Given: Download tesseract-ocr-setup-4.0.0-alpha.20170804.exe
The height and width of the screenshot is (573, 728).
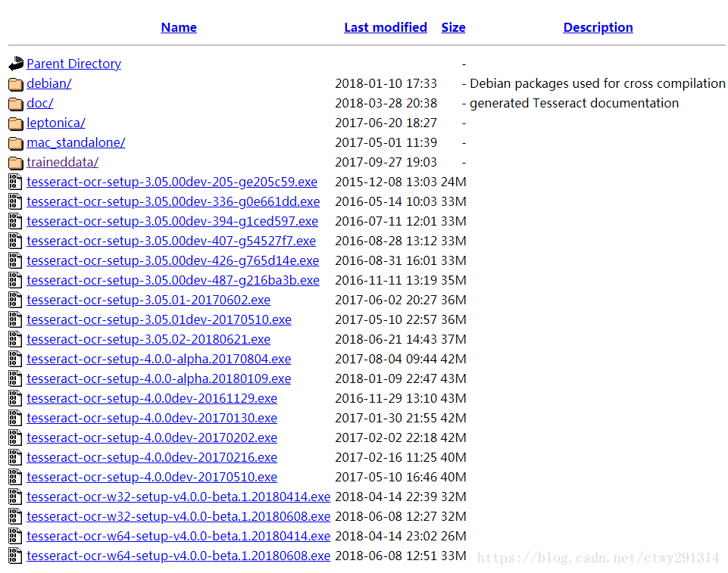Looking at the screenshot, I should [159, 359].
